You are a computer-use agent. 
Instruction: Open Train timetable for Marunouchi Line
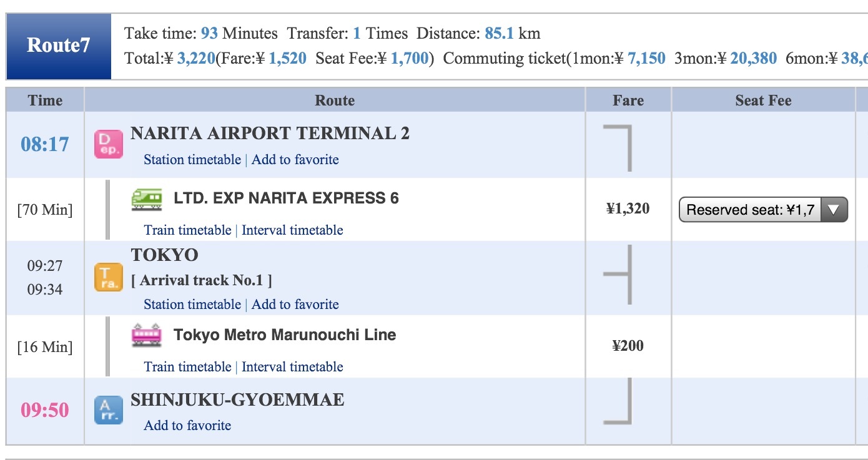click(x=187, y=367)
